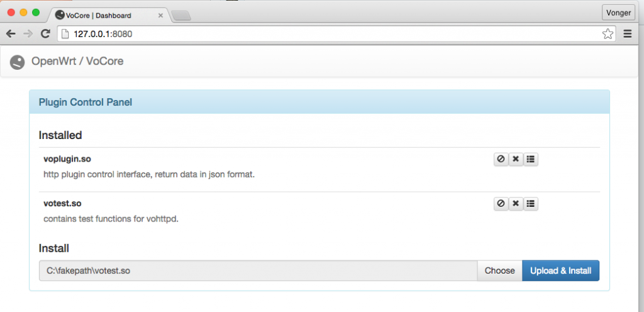Screen dimensions: 644x312
Task: Click the page icon in address bar
Action: pyautogui.click(x=65, y=35)
